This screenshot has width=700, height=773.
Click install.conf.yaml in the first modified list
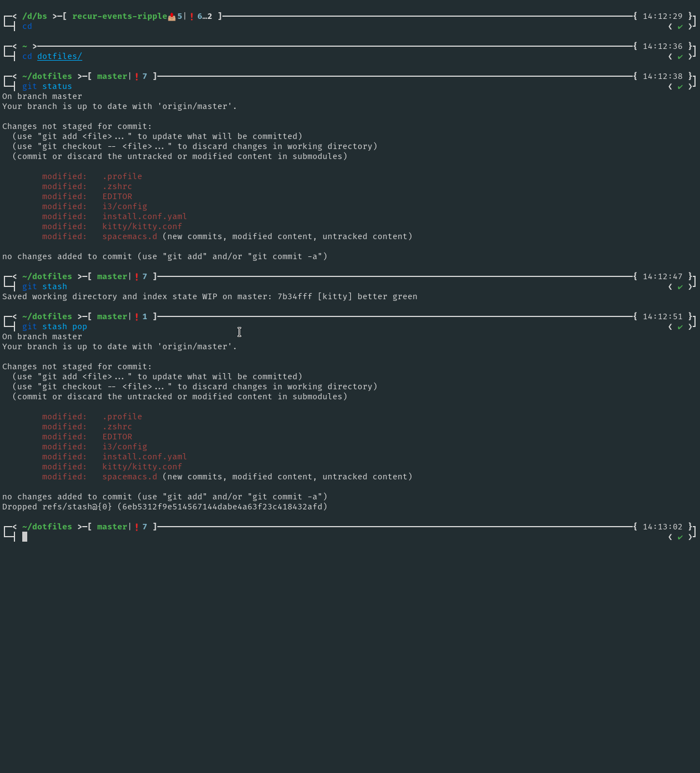(x=145, y=216)
